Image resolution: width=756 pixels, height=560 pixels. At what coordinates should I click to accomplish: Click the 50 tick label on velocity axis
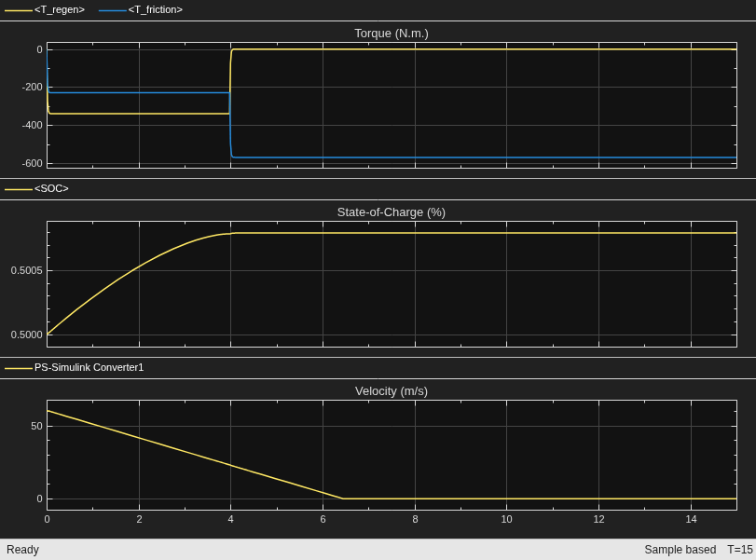(36, 426)
